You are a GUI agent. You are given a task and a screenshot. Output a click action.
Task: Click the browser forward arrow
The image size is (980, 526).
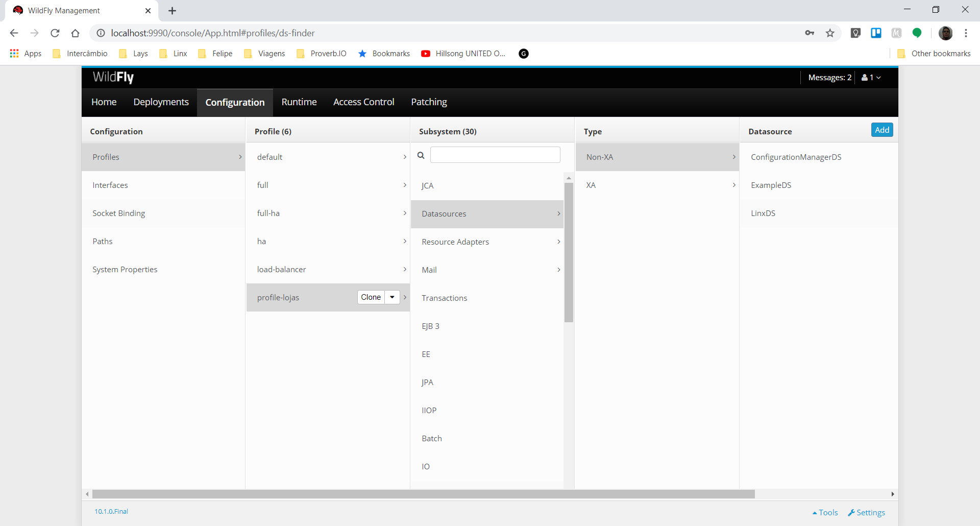(34, 33)
